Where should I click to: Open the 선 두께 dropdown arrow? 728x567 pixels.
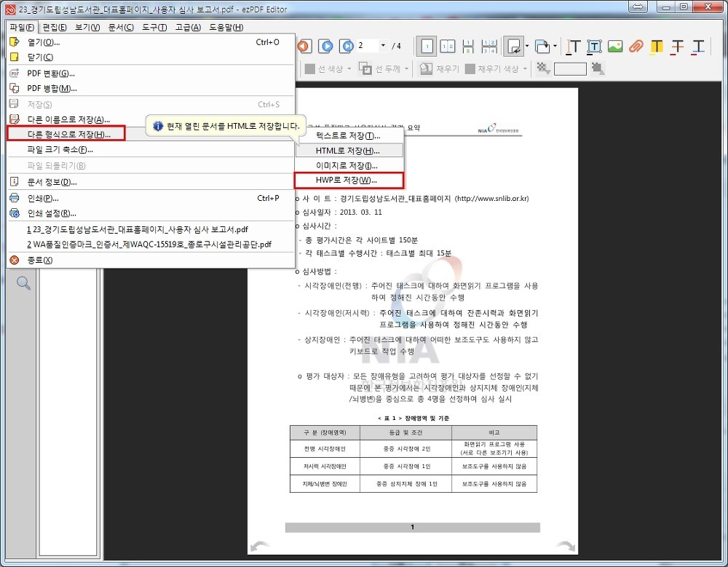pyautogui.click(x=407, y=68)
